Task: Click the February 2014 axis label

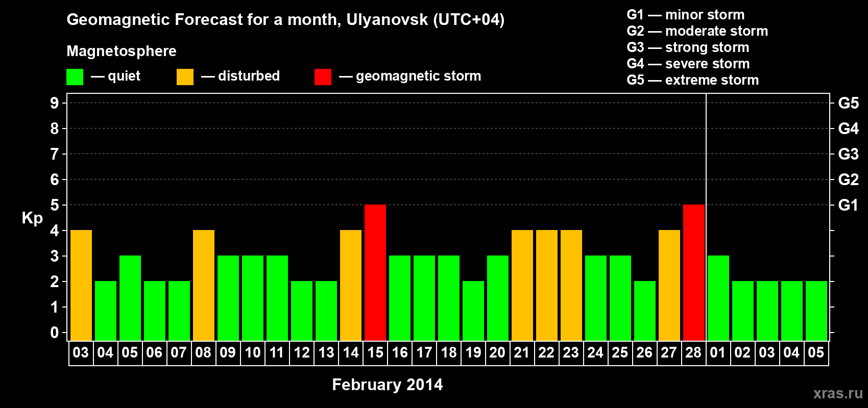Action: pos(388,385)
